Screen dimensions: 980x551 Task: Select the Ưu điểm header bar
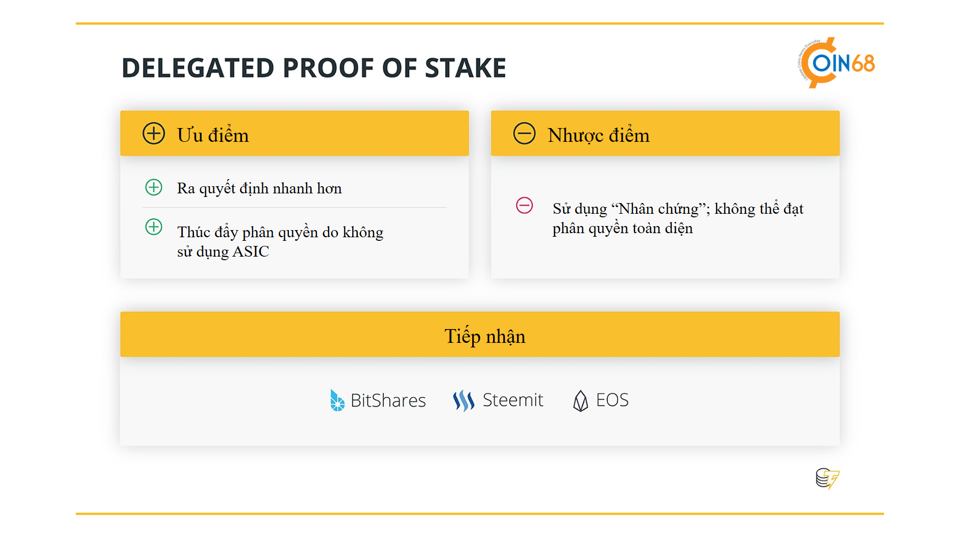295,133
